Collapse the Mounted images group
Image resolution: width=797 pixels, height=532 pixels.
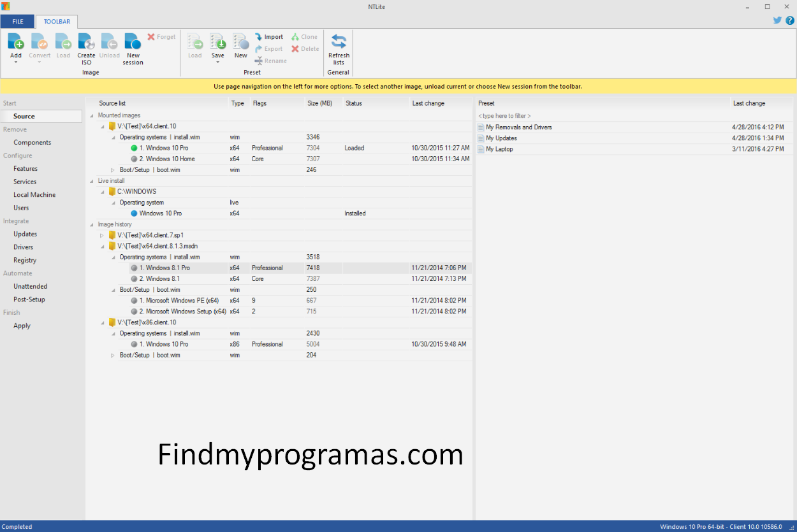pos(91,116)
